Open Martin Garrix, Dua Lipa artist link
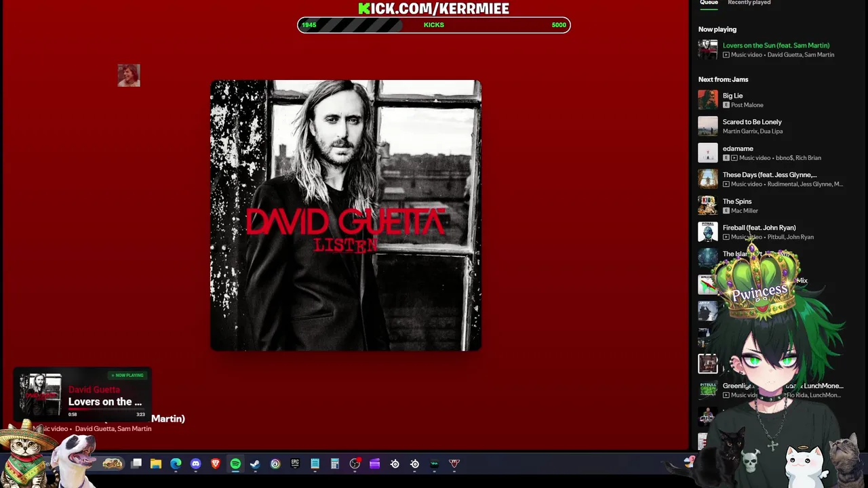 tap(753, 131)
